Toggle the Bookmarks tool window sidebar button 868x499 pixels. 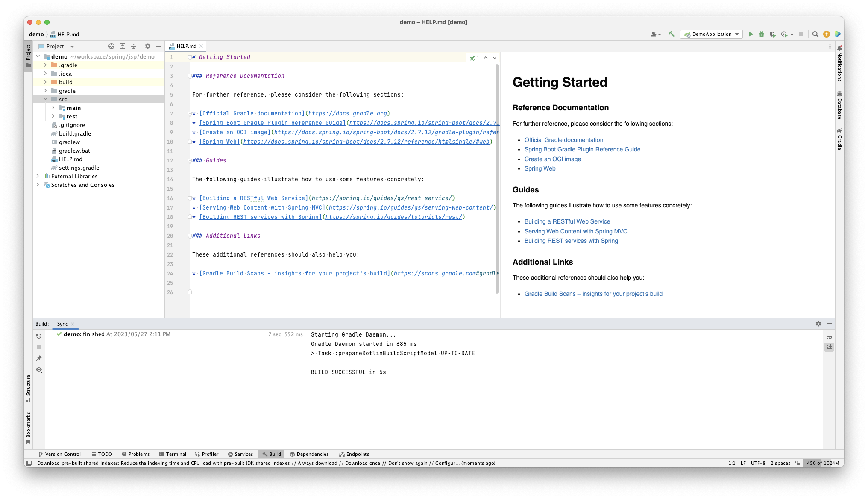28,428
